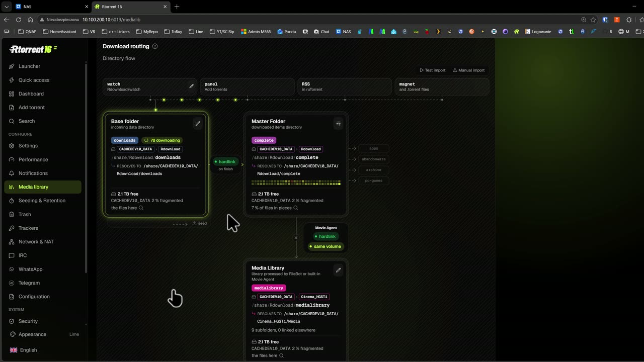
Task: Expand the c++ Linkers bookmark folder
Action: [x=115, y=32]
